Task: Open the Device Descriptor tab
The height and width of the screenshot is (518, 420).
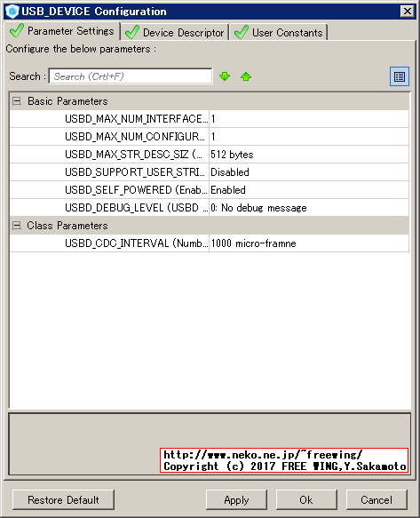Action: [x=175, y=33]
